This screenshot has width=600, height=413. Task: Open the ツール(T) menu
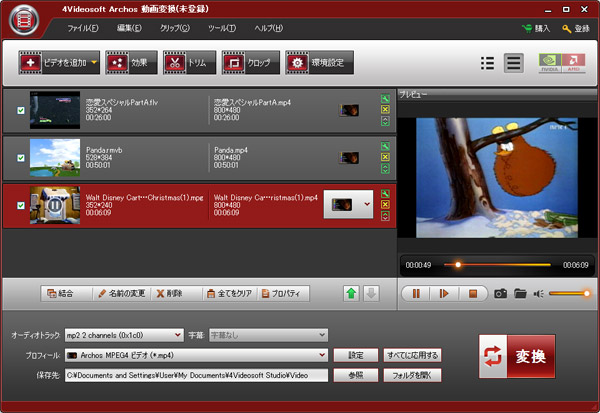(x=222, y=28)
